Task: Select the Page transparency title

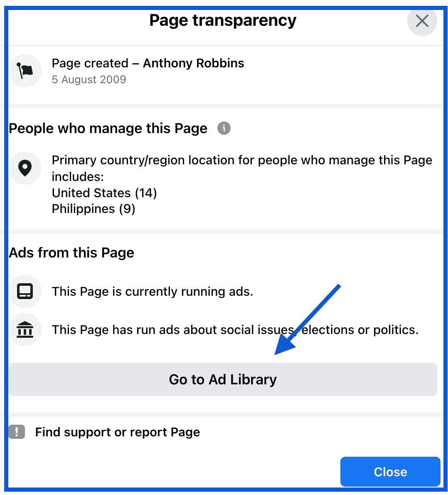Action: click(223, 20)
